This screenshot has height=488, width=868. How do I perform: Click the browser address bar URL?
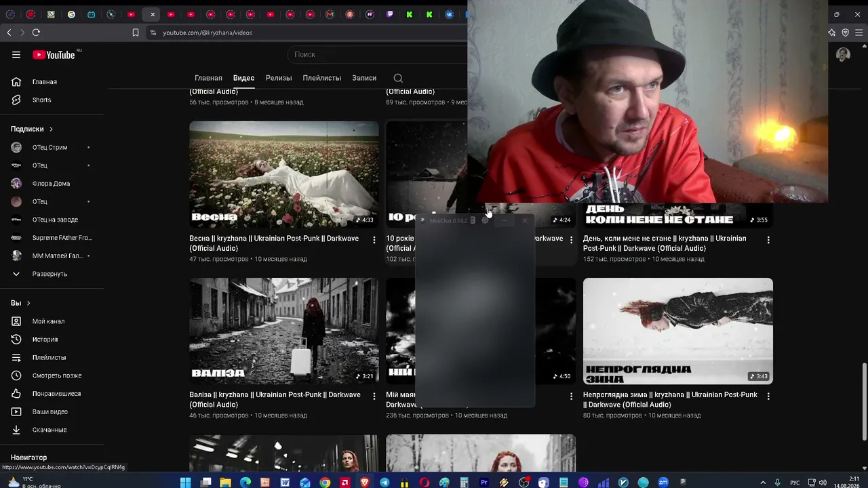[208, 33]
